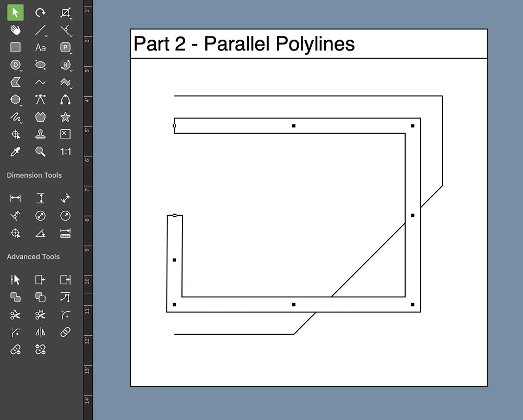Select the angle dimension tool

[x=40, y=233]
